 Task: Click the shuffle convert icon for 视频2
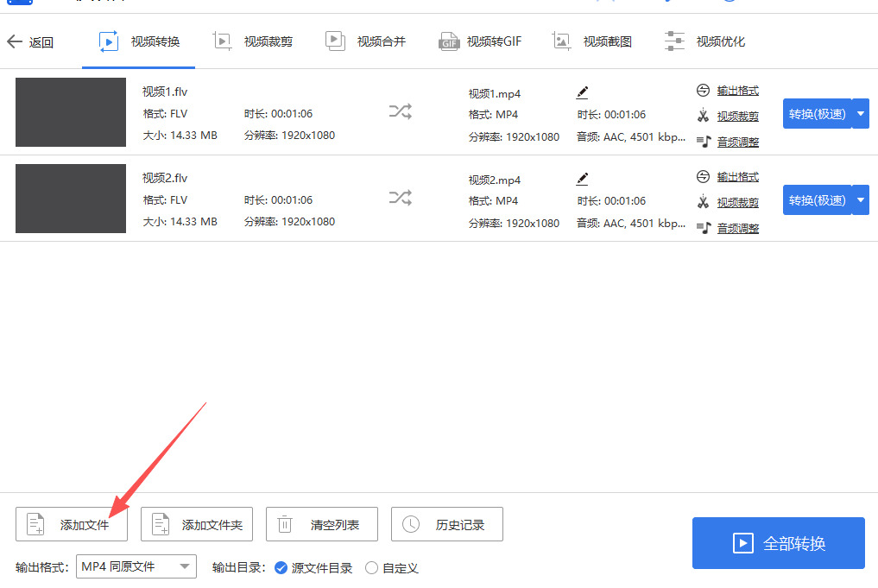(x=401, y=198)
